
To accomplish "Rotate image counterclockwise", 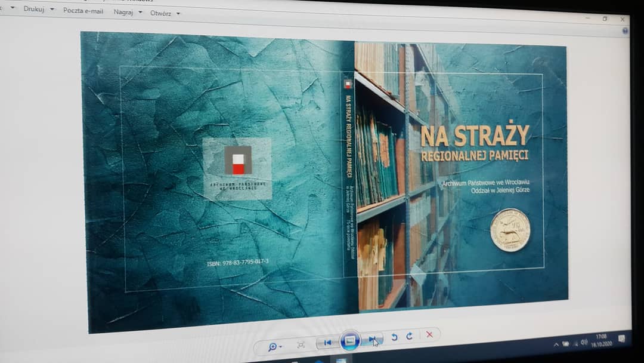I will (x=394, y=337).
